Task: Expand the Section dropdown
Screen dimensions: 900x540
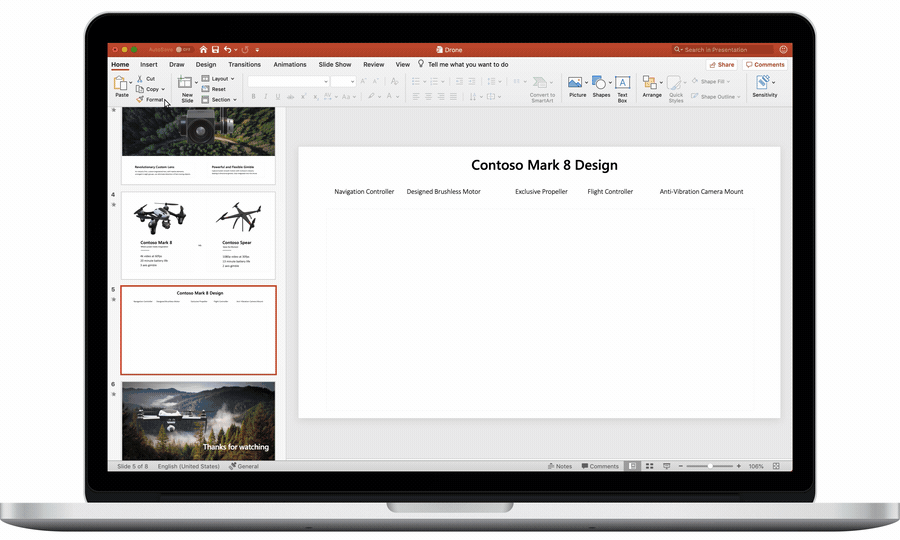Action: coord(221,100)
